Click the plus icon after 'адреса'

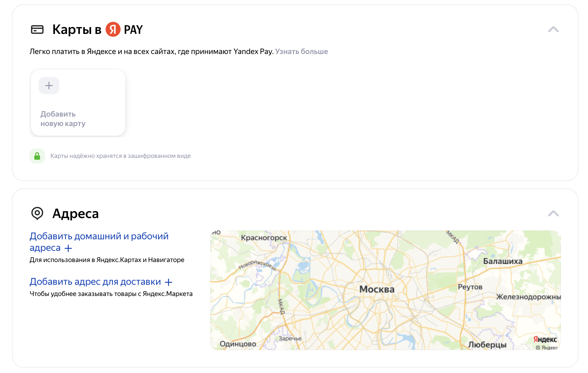(x=68, y=248)
